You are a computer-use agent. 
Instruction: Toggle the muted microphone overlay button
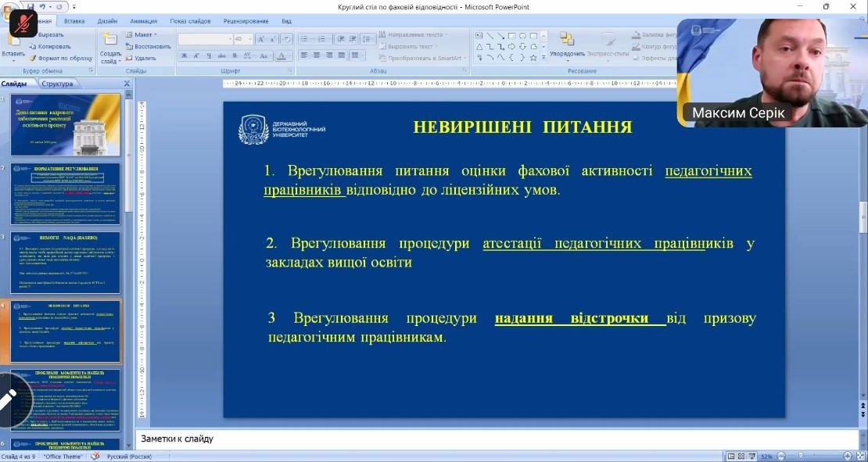pyautogui.click(x=23, y=23)
